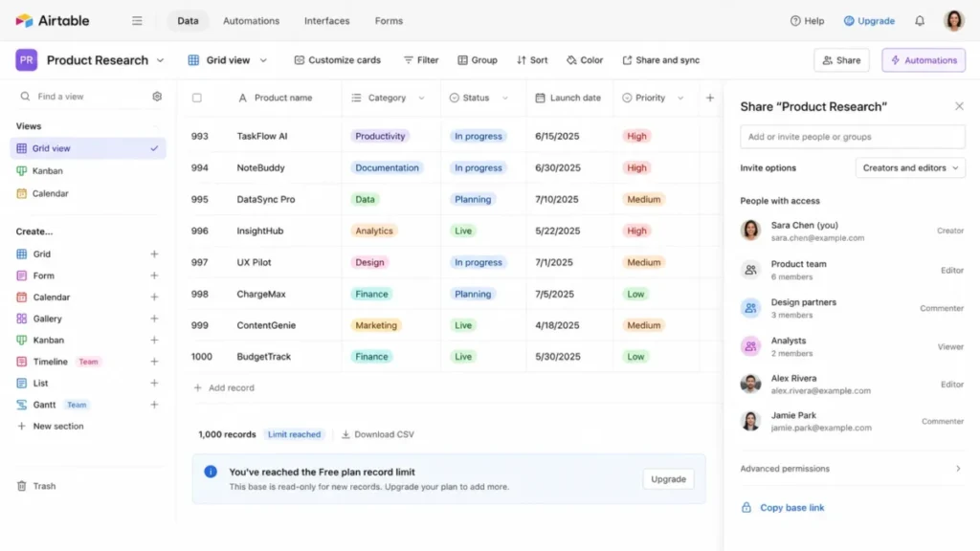Click Upgrade in the top bar
The width and height of the screenshot is (980, 551).
click(869, 21)
